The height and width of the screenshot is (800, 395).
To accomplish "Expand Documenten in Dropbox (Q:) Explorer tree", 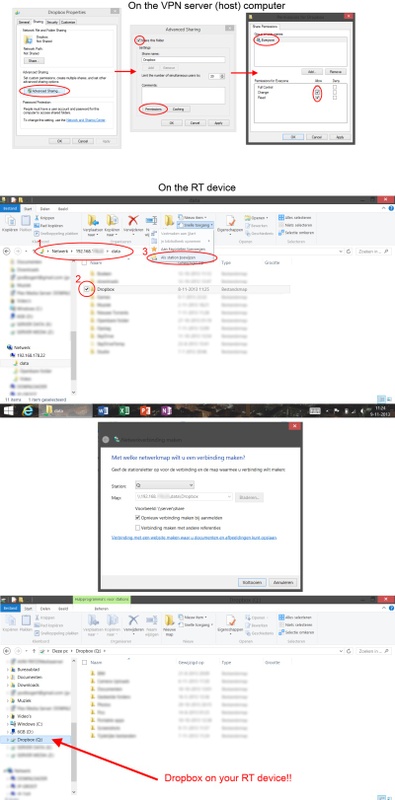I will click(7, 677).
